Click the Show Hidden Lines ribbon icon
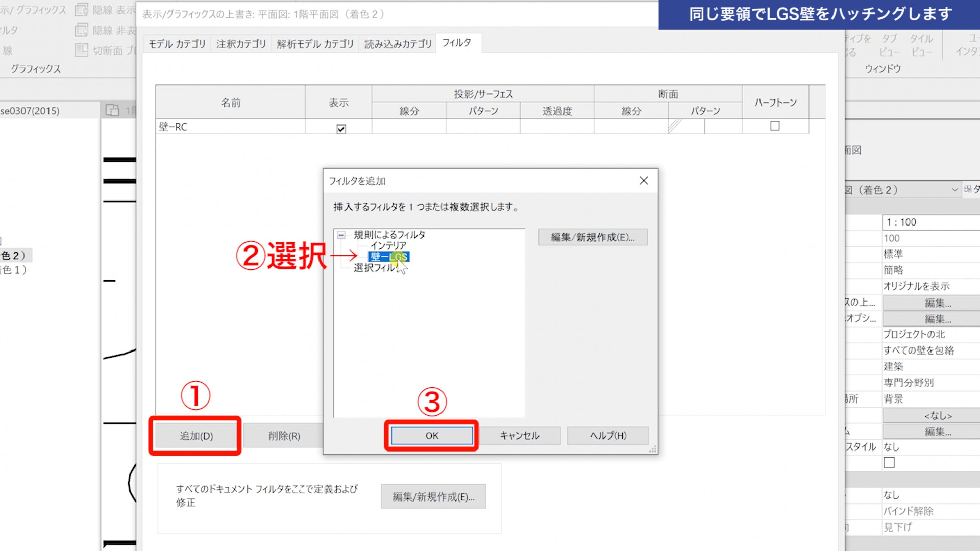Image resolution: width=980 pixels, height=551 pixels. (82, 10)
